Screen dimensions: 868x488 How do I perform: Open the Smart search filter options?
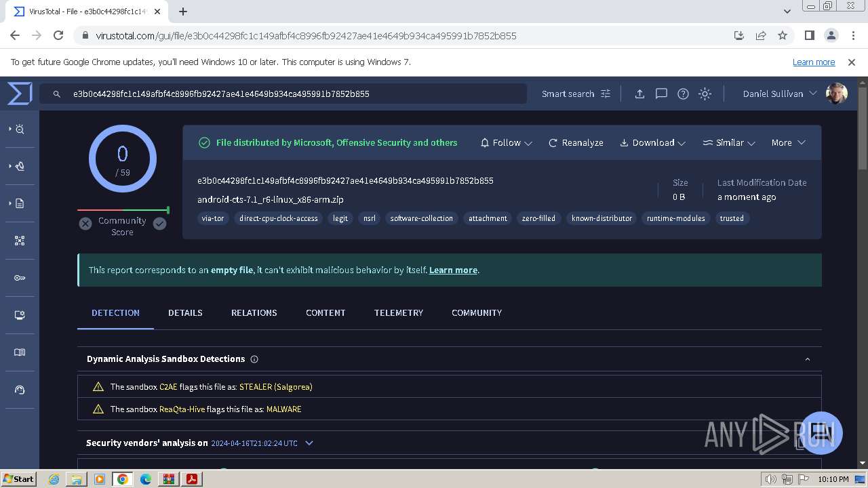click(606, 94)
